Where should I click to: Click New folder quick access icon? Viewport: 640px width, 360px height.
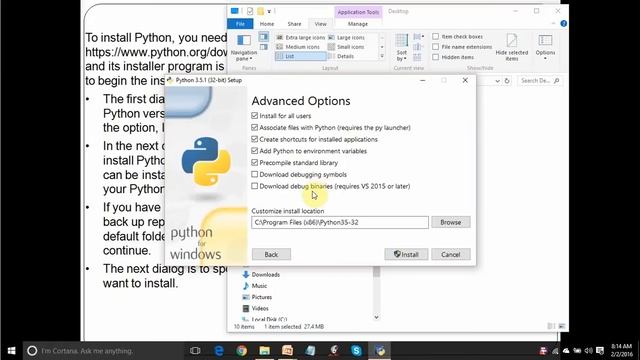260,11
